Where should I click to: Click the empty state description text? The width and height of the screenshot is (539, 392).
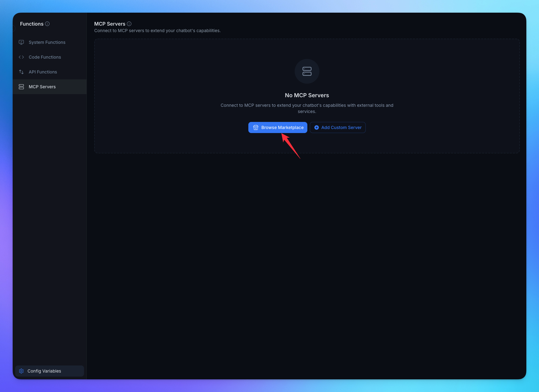tap(307, 108)
